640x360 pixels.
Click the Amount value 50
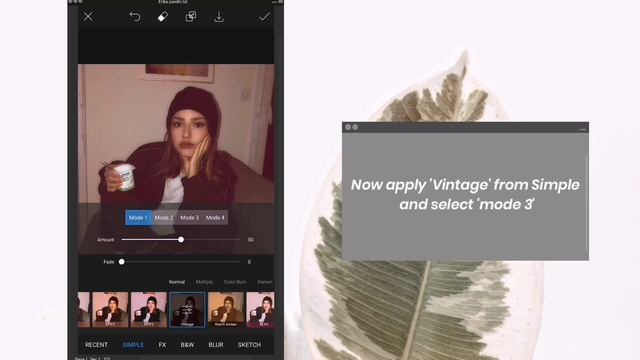(251, 240)
